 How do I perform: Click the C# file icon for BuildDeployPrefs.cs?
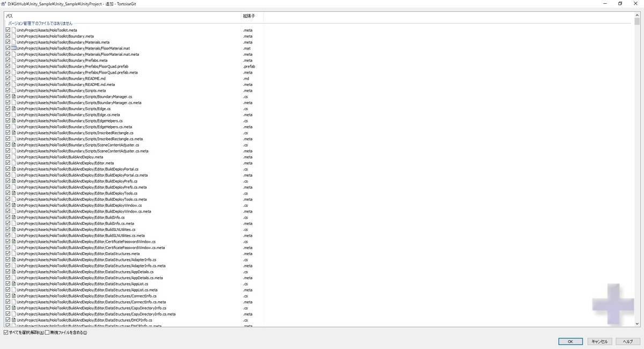click(x=14, y=181)
